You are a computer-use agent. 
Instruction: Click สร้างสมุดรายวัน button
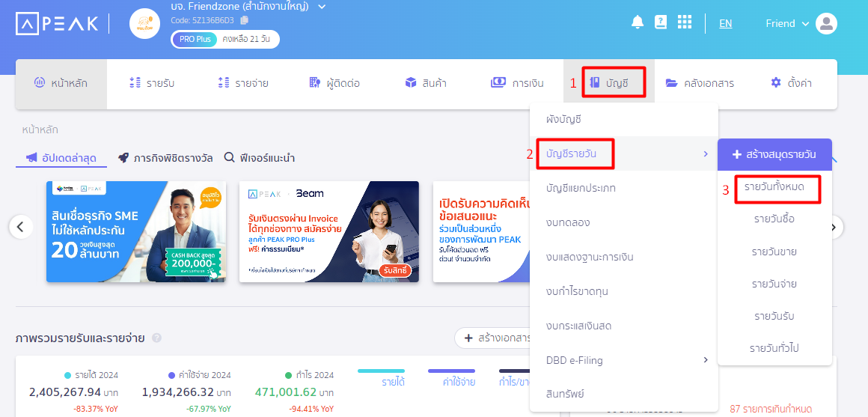tap(774, 154)
